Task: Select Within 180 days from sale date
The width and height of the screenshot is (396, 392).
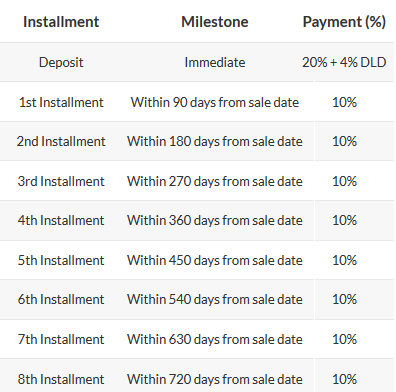Action: 215,141
